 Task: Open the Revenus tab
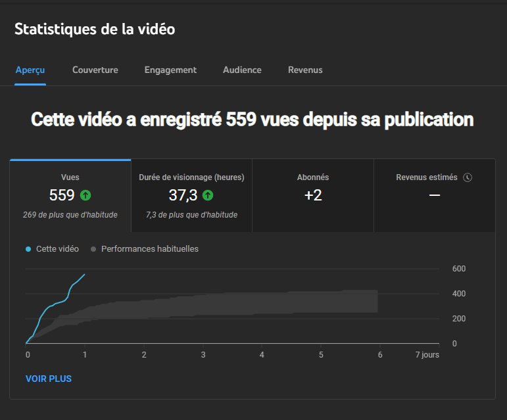coord(305,70)
